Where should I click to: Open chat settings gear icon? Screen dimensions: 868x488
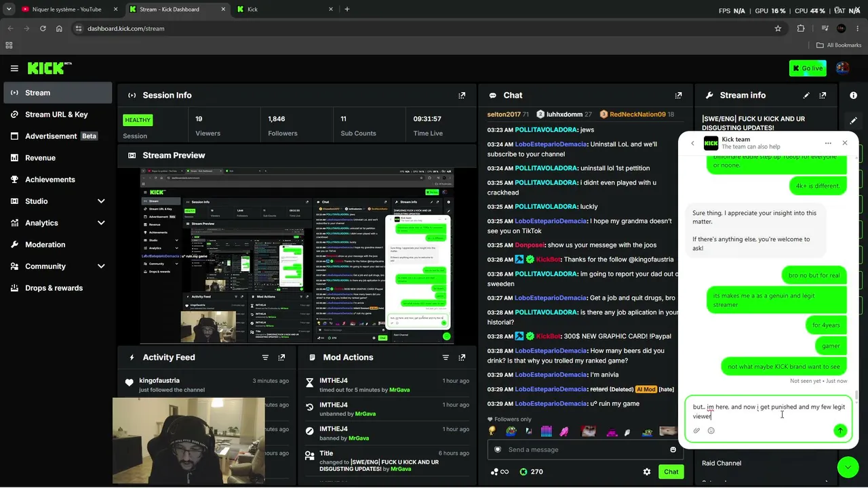click(x=647, y=472)
